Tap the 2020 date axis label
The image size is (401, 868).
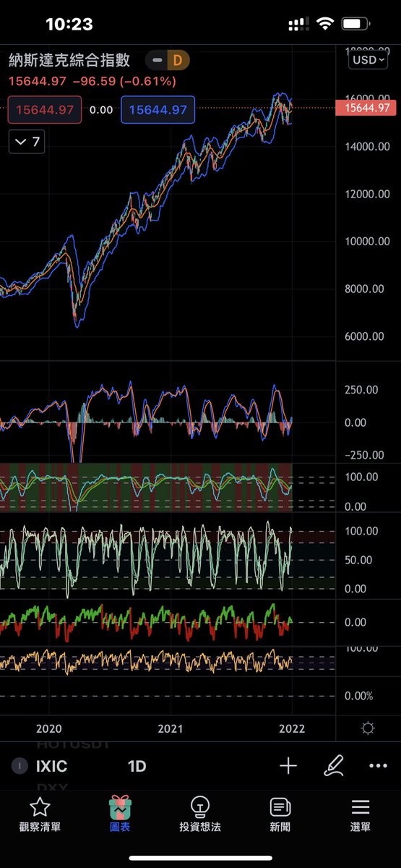[48, 728]
